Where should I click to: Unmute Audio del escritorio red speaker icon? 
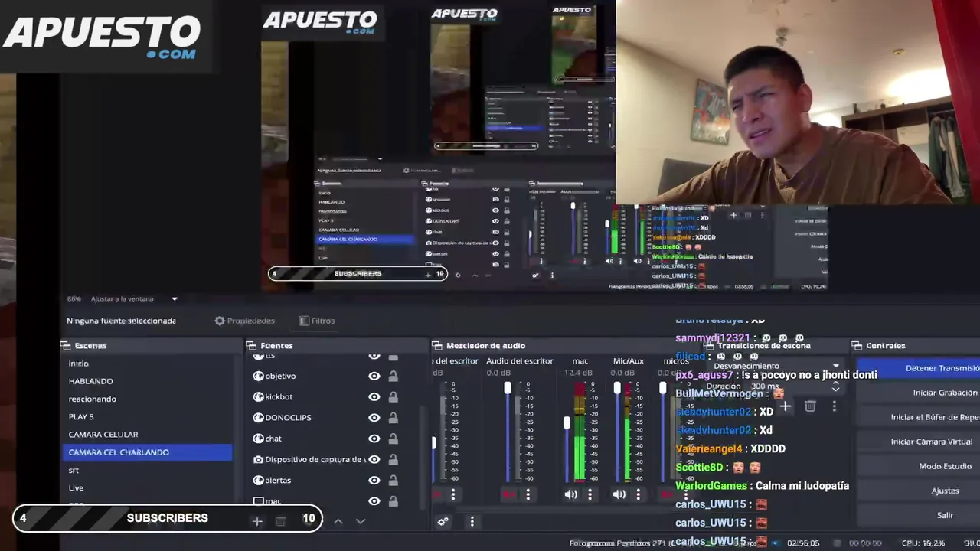pyautogui.click(x=508, y=494)
